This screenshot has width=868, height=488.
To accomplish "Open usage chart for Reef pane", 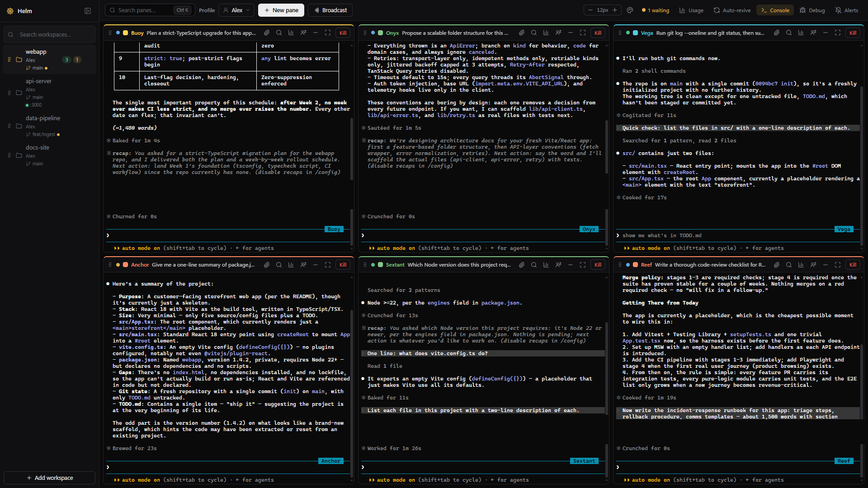I will [x=801, y=265].
